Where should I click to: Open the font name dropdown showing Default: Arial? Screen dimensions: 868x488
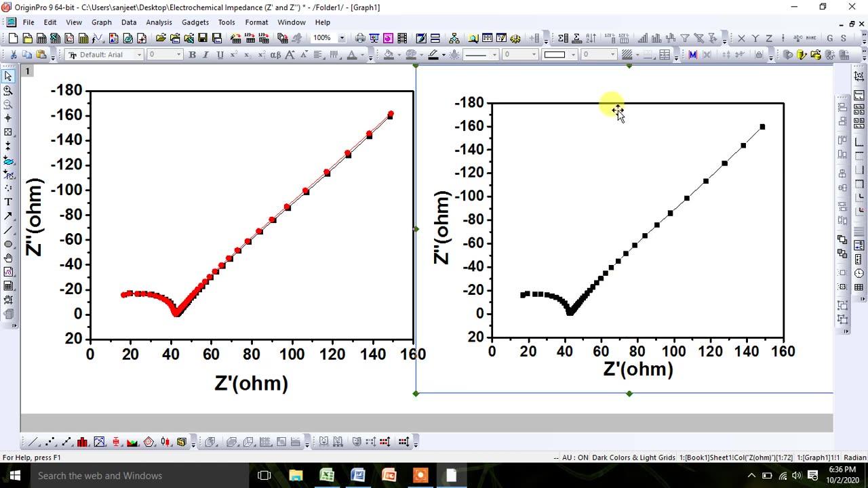point(139,54)
